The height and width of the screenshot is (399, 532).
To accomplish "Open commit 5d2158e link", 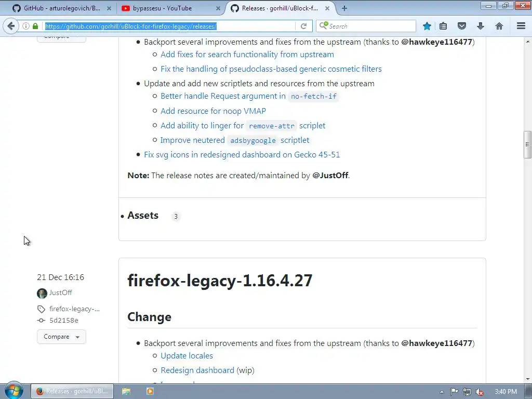I will (64, 320).
